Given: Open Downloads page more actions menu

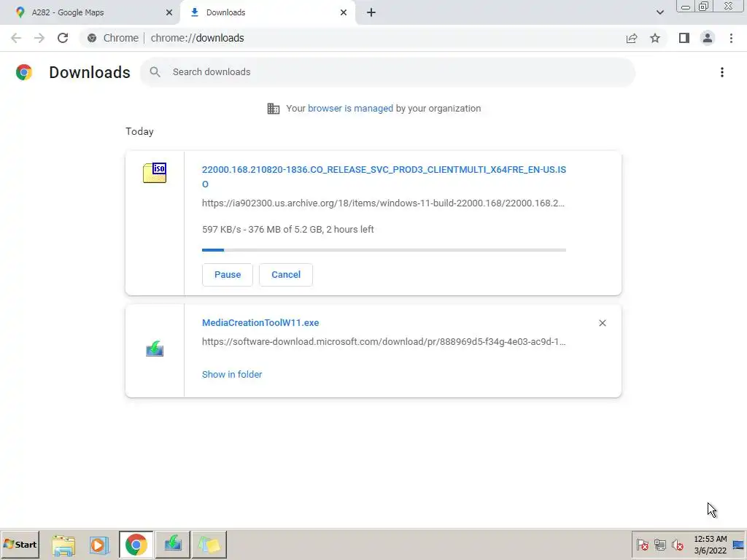Looking at the screenshot, I should 722,72.
